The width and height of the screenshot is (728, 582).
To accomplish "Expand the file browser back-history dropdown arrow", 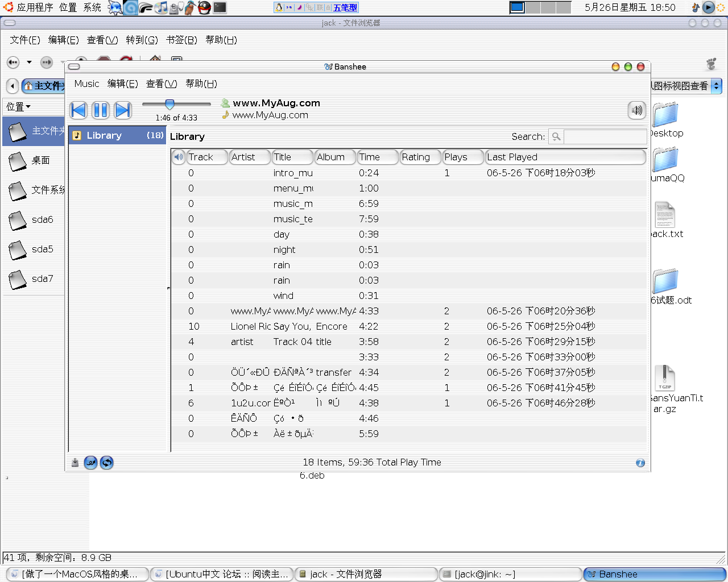I will pyautogui.click(x=29, y=62).
